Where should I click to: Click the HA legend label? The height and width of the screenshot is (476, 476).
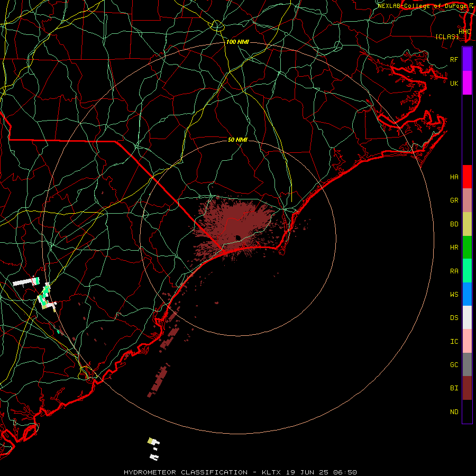point(454,177)
